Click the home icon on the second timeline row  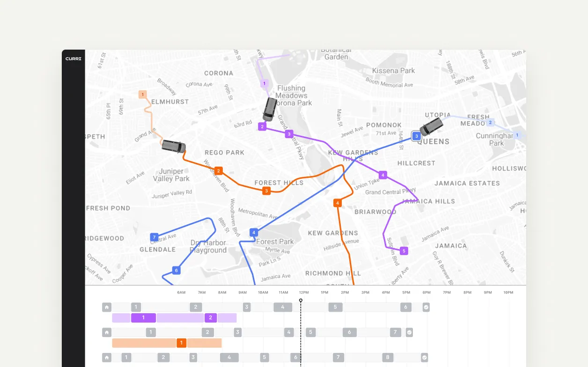pyautogui.click(x=107, y=332)
